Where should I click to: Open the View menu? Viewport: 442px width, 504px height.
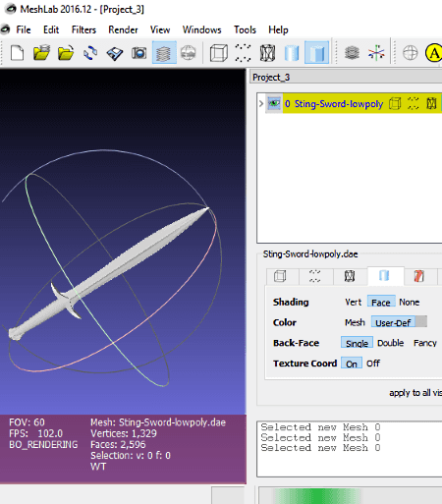coord(160,29)
